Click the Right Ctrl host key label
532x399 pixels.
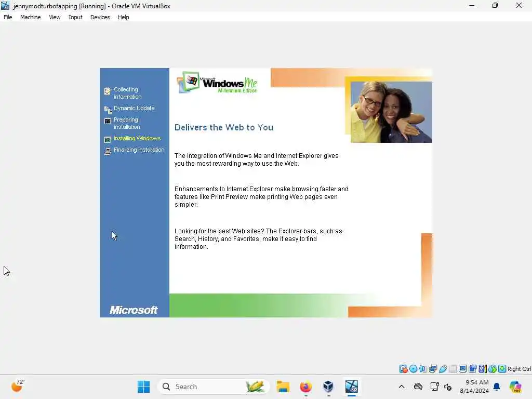pyautogui.click(x=519, y=369)
